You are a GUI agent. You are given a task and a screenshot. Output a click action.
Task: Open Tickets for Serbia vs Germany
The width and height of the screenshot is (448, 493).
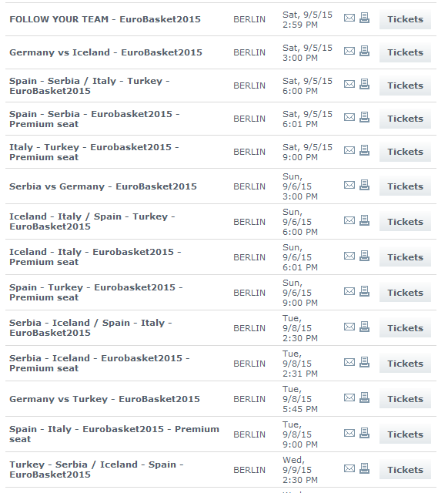pos(405,186)
